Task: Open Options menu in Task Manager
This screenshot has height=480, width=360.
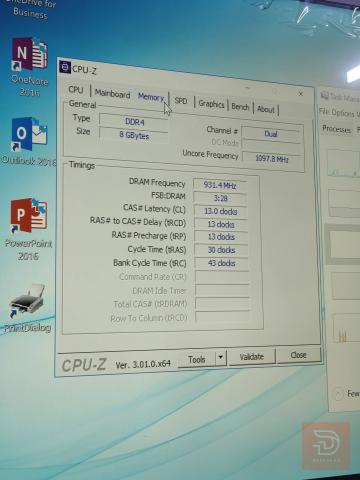Action: click(343, 113)
